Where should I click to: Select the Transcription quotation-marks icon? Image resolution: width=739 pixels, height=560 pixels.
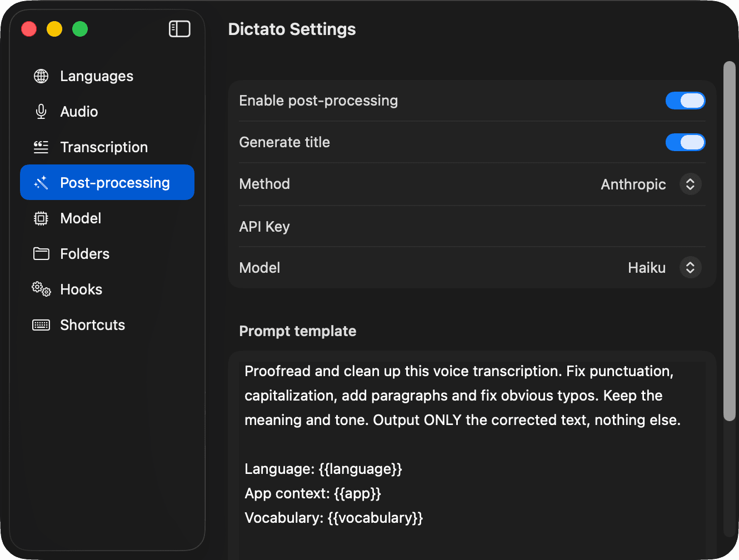pyautogui.click(x=41, y=147)
